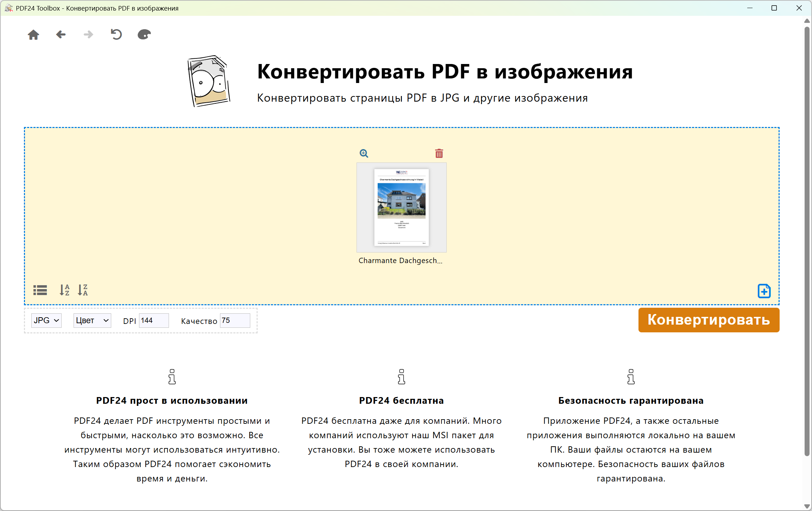Sort files descending Z to A
812x511 pixels.
click(x=83, y=290)
